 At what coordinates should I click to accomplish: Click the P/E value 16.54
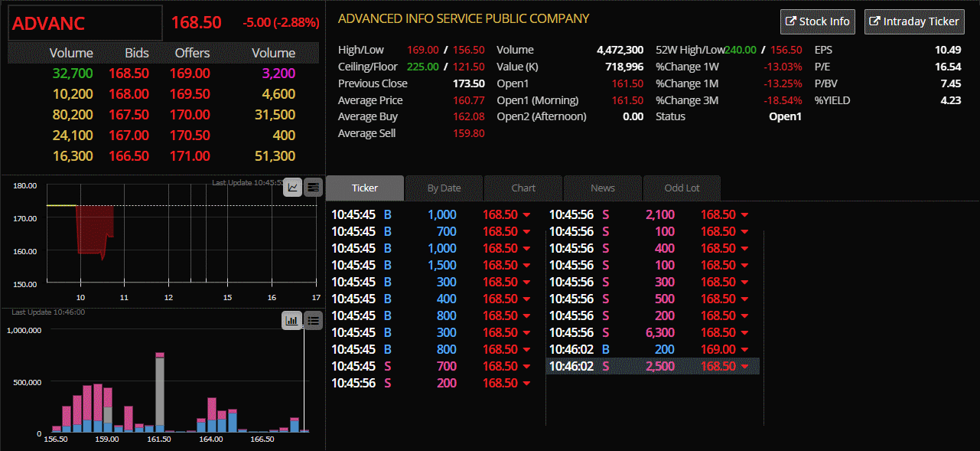948,67
